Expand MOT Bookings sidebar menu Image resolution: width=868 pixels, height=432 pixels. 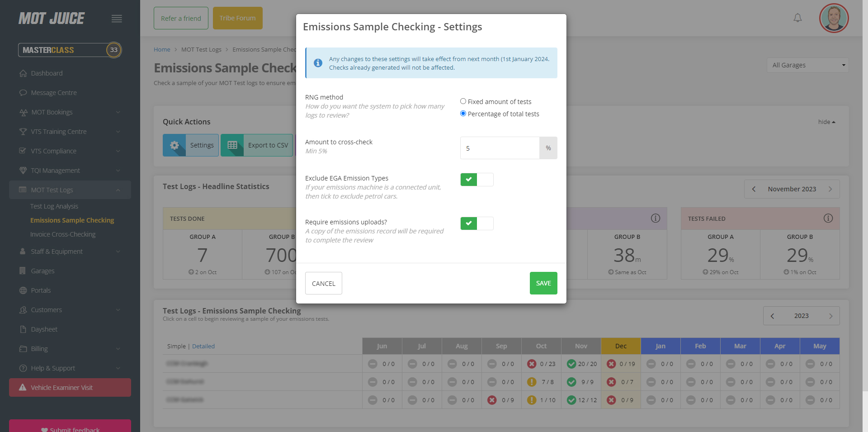pyautogui.click(x=70, y=112)
